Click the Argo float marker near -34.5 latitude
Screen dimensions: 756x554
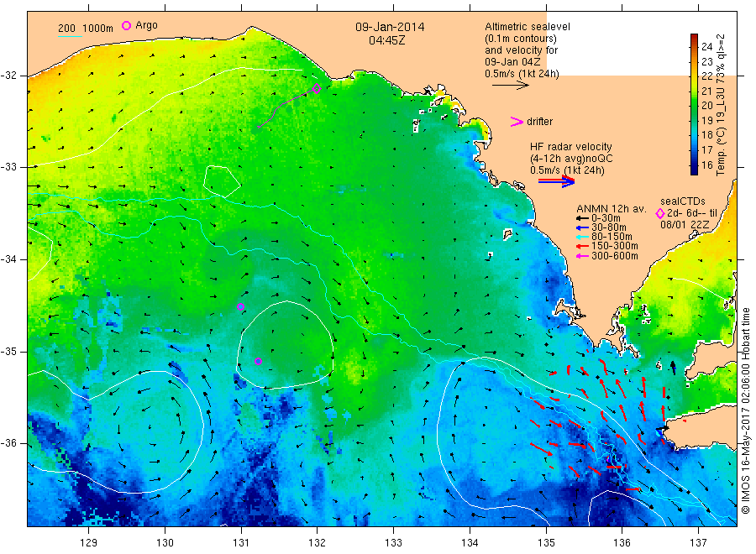point(240,306)
